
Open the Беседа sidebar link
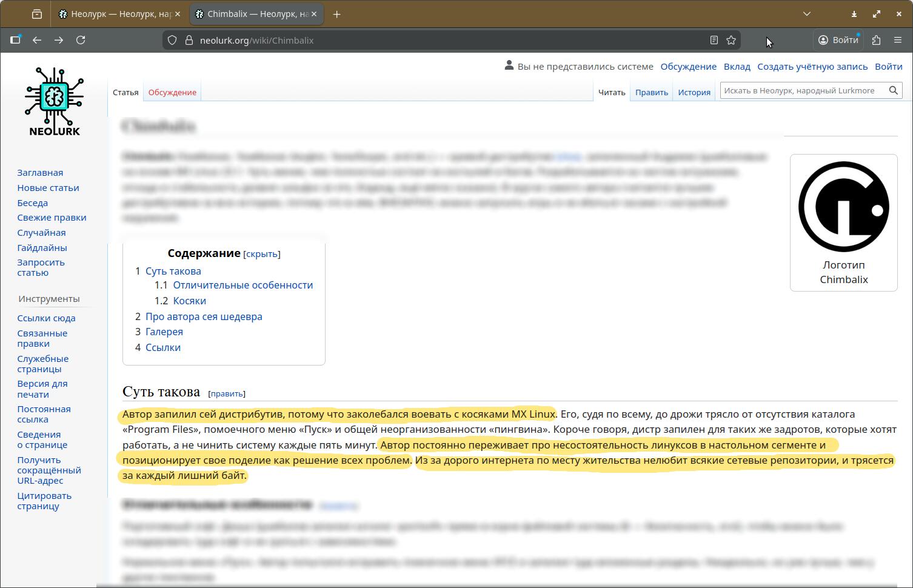pos(32,203)
